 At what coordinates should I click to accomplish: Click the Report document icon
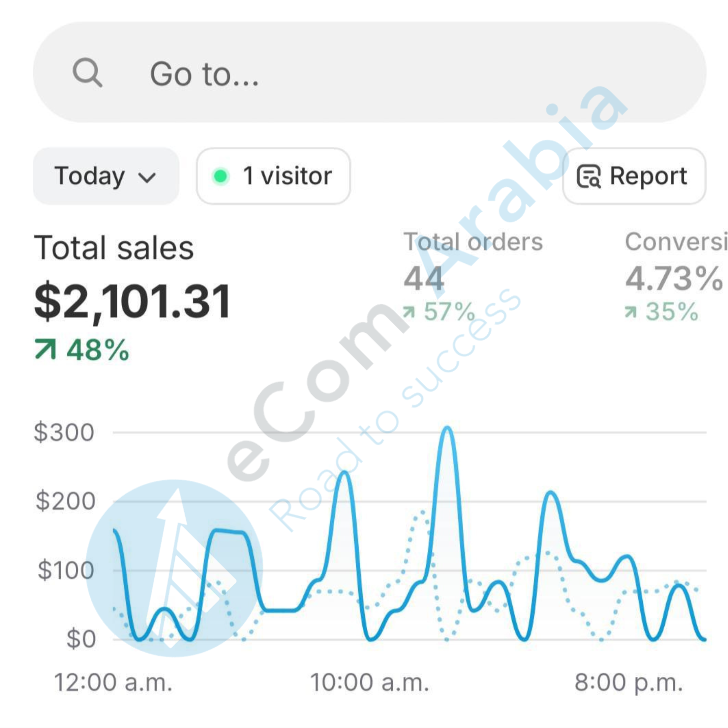(588, 176)
